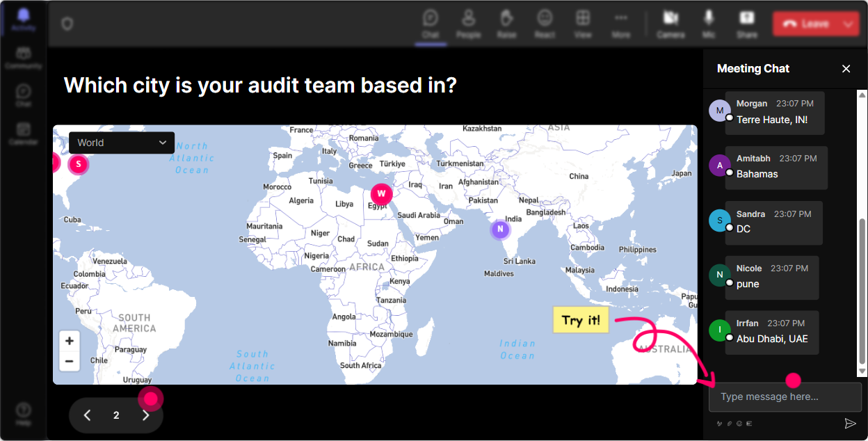Image resolution: width=868 pixels, height=441 pixels.
Task: Open the emoji picker in chat
Action: pyautogui.click(x=739, y=423)
